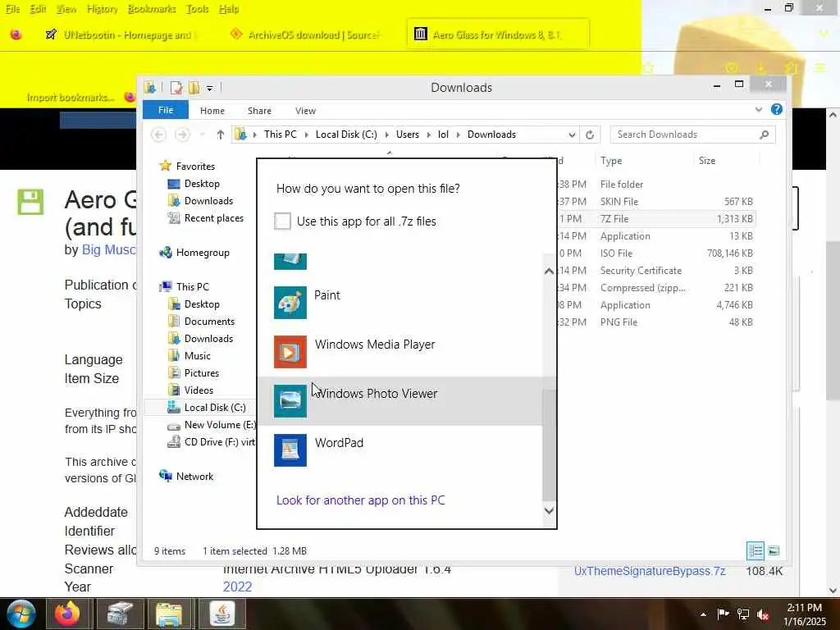The height and width of the screenshot is (630, 840).
Task: Open the Firefox History menu
Action: coord(102,8)
